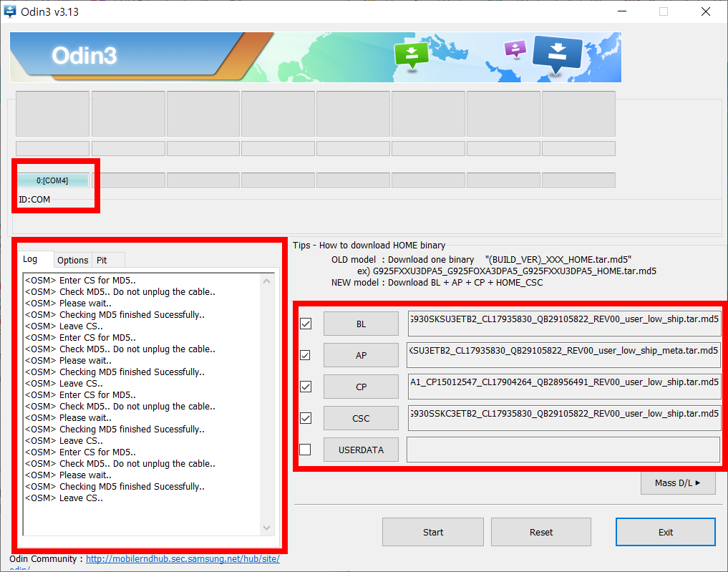Screen dimensions: 728x572
Task: Start the firmware flashing
Action: pos(432,532)
